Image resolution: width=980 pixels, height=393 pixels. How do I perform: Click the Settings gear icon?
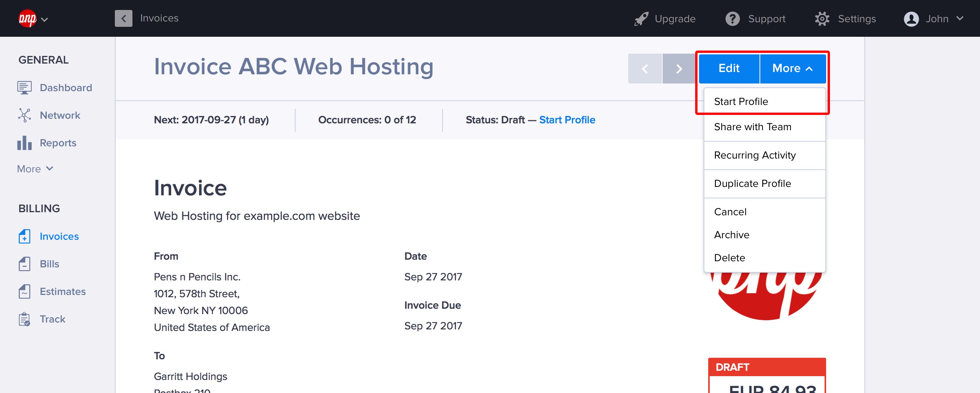[822, 19]
